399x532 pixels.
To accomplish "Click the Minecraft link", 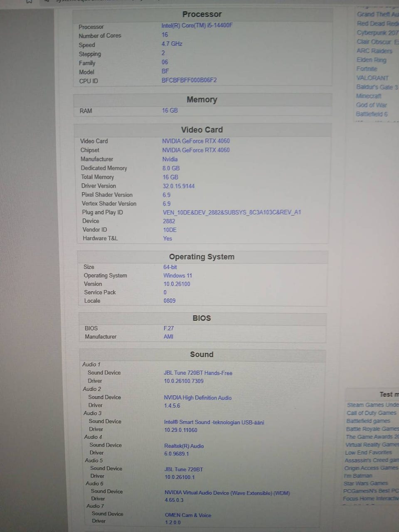I will pos(368,96).
